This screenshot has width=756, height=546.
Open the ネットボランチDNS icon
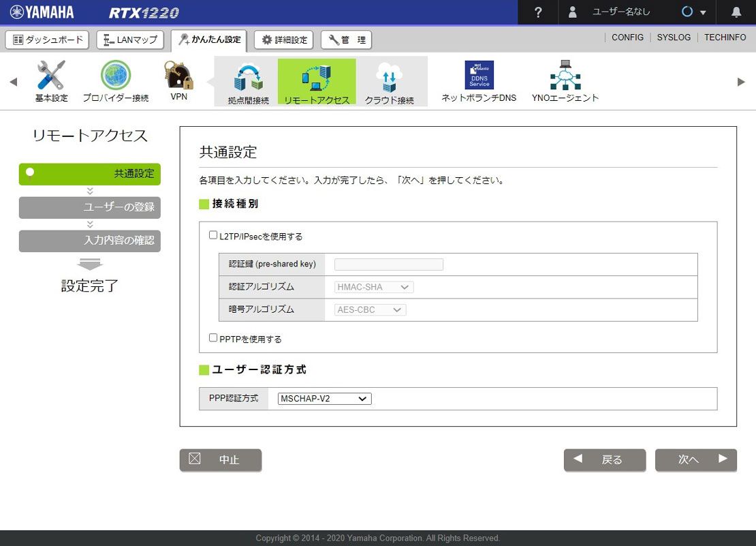(x=479, y=76)
